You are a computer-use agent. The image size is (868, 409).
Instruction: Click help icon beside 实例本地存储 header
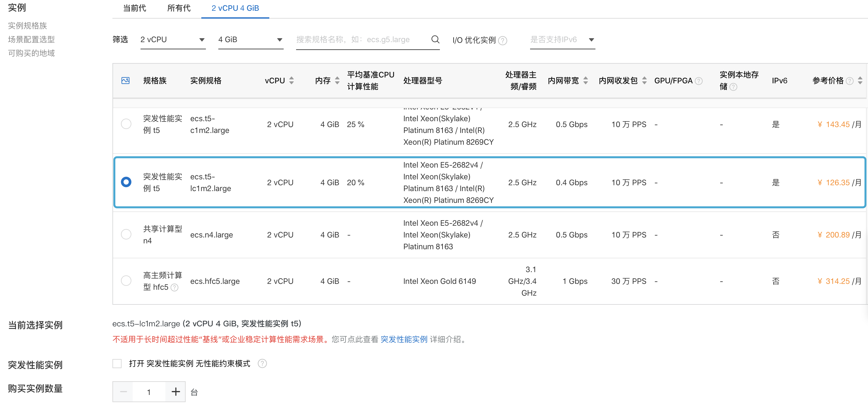733,87
